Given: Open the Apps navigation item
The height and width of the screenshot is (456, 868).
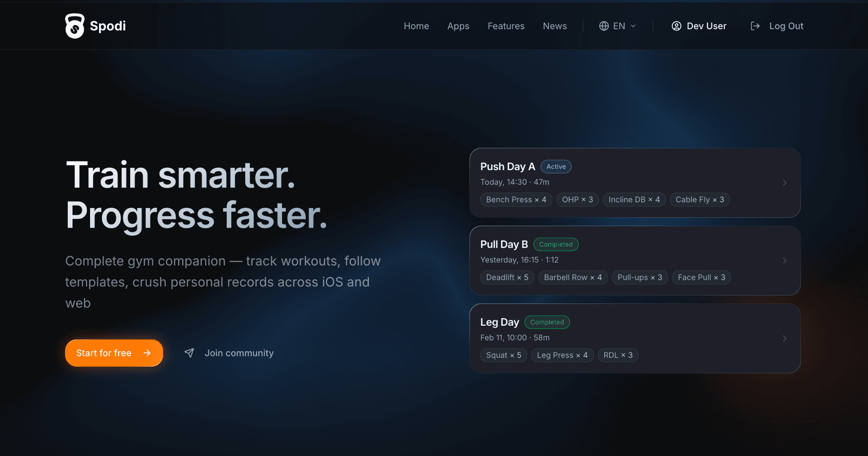Looking at the screenshot, I should click(458, 26).
